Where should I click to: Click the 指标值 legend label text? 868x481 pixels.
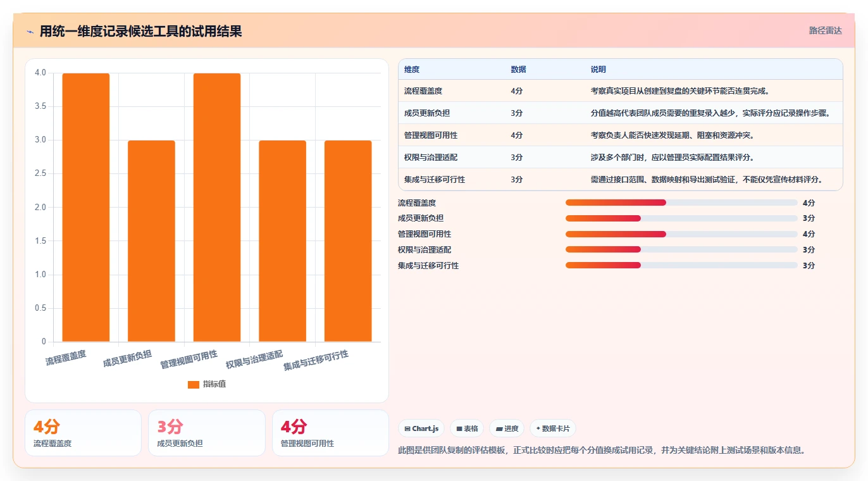[214, 384]
